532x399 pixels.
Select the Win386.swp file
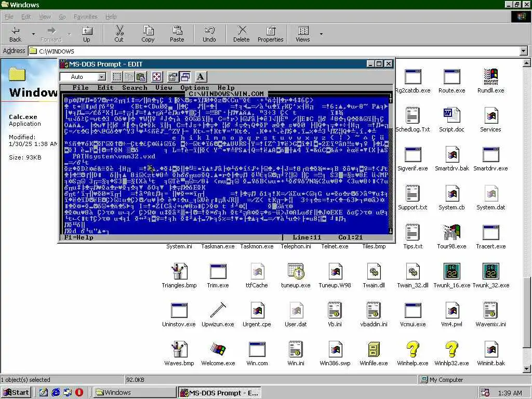point(335,354)
